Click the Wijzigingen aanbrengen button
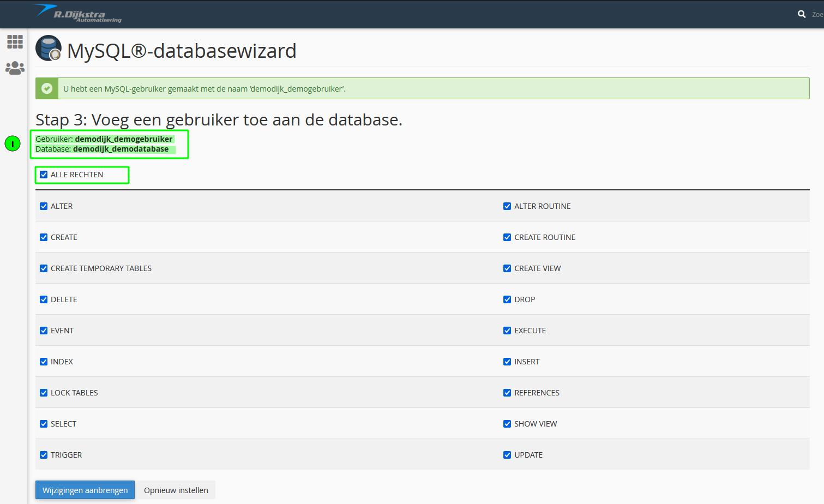The width and height of the screenshot is (824, 504). click(85, 490)
